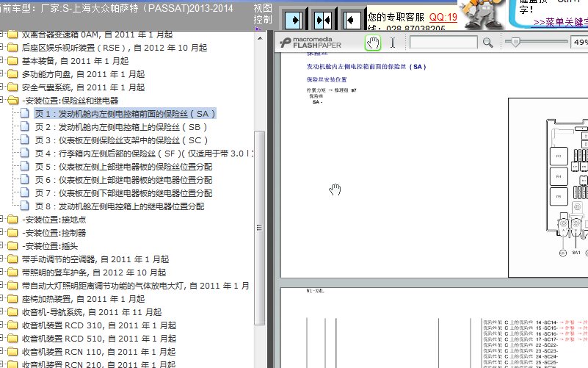Collapse the 安装位置:保险丝和继电器 folder
The height and width of the screenshot is (368, 588).
(1, 100)
